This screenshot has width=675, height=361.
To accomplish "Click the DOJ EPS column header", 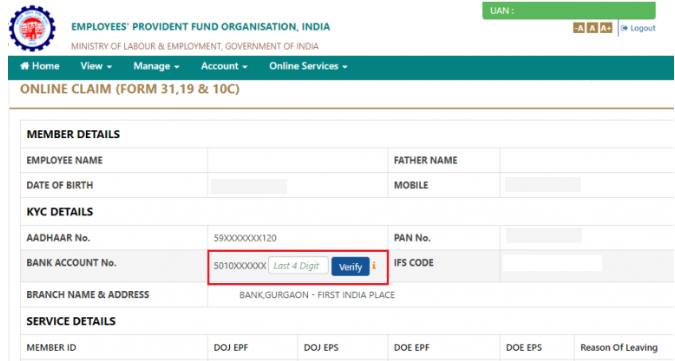I will pos(321,348).
